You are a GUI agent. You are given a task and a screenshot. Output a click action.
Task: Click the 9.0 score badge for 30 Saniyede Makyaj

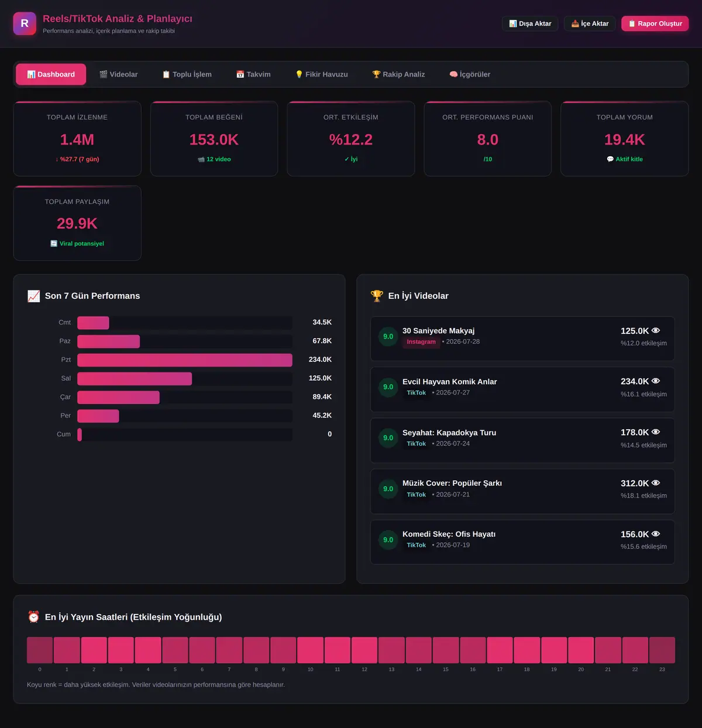click(388, 336)
